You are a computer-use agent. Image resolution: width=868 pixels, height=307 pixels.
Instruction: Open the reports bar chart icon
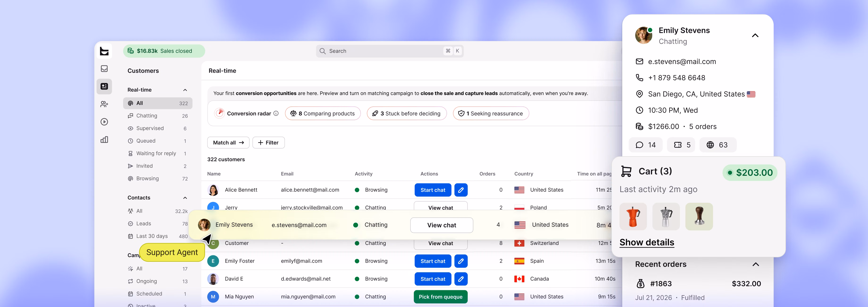point(104,140)
